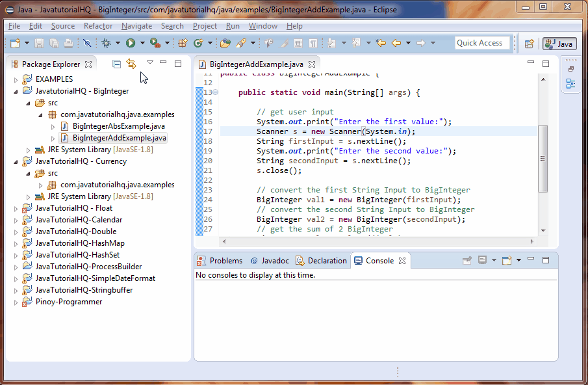Viewport: 588px width, 385px height.
Task: Click the Save toolbar icon
Action: click(x=39, y=43)
